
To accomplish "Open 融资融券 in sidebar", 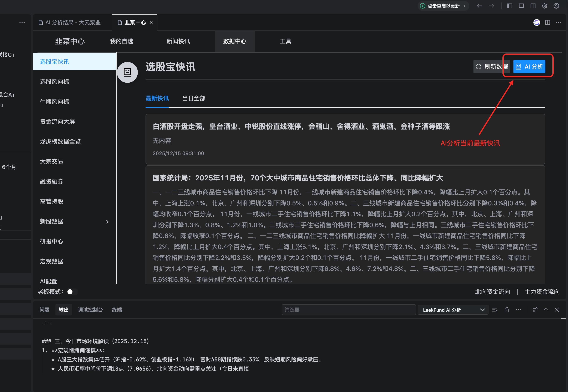I will click(75, 181).
